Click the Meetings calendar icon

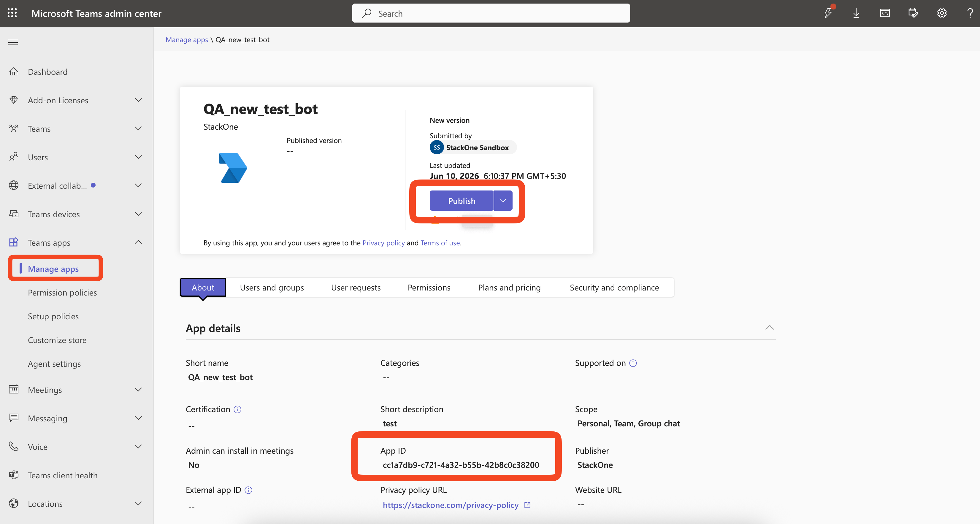click(14, 389)
